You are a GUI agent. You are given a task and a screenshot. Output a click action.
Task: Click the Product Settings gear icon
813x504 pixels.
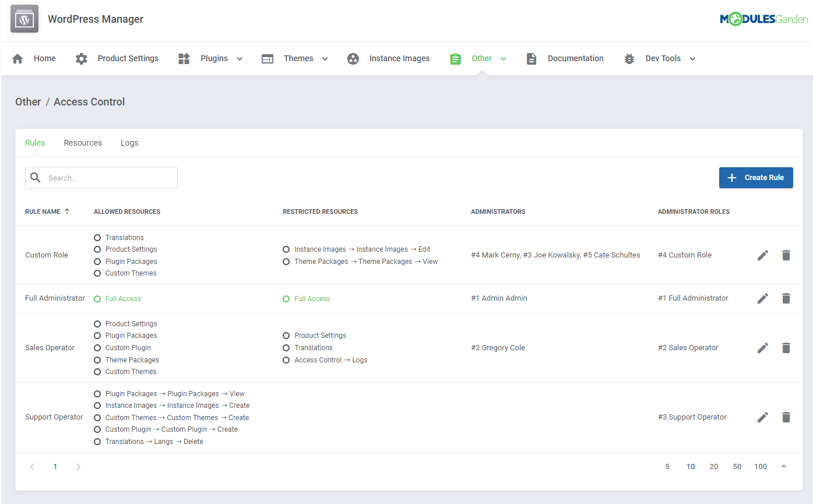coord(81,58)
